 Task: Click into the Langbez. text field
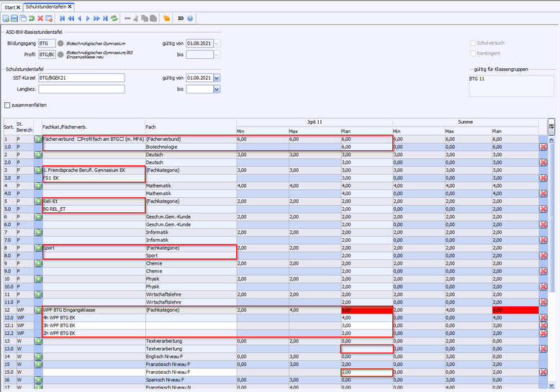(81, 89)
